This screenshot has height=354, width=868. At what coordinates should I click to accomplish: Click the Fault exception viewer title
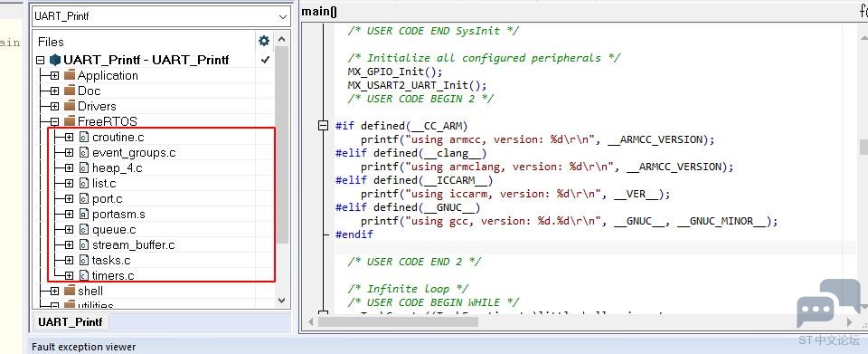(x=83, y=347)
